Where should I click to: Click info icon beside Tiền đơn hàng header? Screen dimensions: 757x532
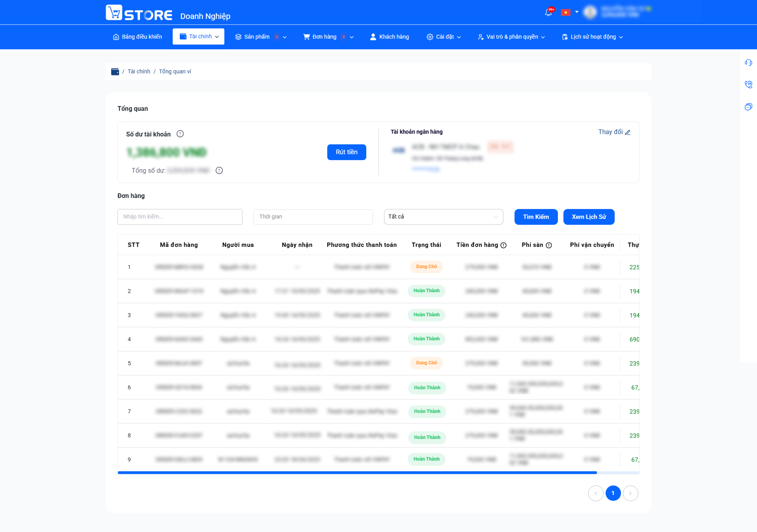pos(503,245)
